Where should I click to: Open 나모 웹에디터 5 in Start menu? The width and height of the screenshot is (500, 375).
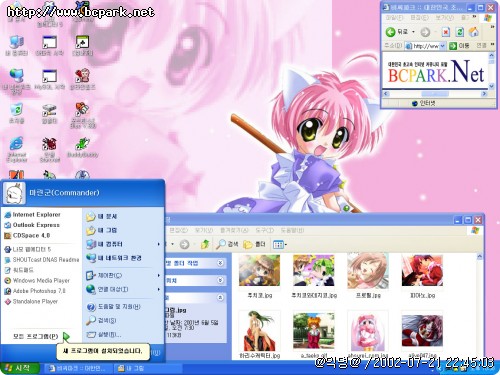click(28, 249)
